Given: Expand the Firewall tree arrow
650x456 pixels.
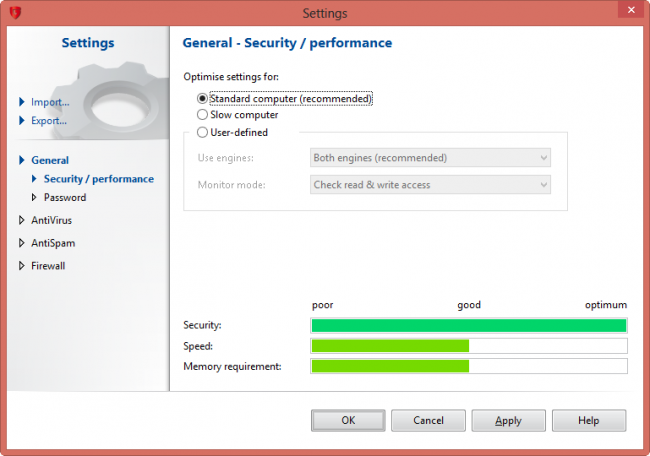Looking at the screenshot, I should click(x=22, y=266).
